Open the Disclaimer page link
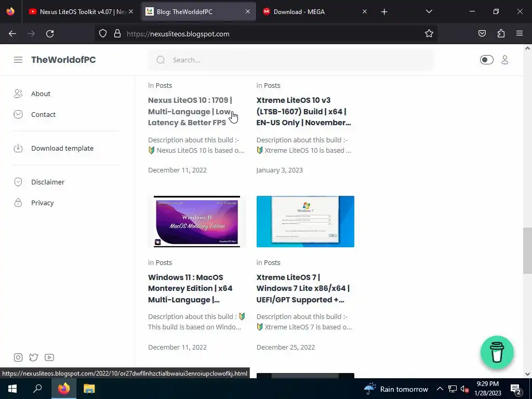Viewport: 532px width, 399px height. point(47,182)
